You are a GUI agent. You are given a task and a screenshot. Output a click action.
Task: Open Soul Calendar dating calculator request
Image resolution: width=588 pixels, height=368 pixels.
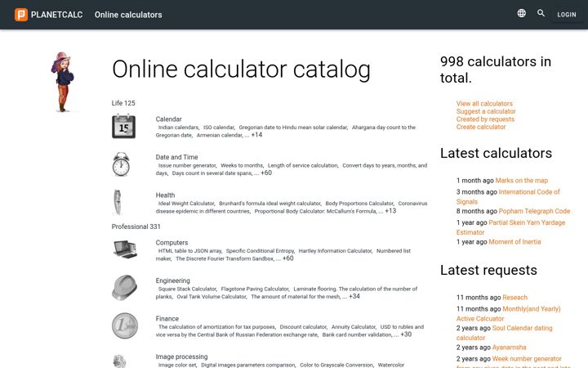click(505, 333)
